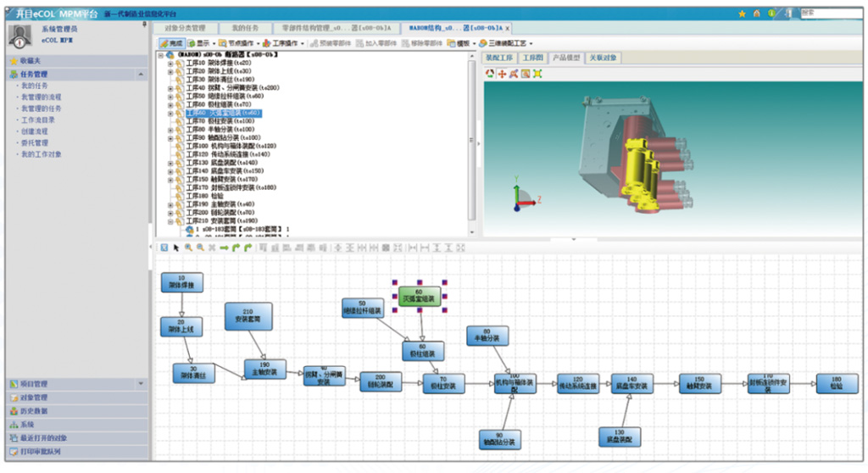Expand the 工序10 架体焊接 tree node
Viewport: 868px width, 473px height.
coord(170,63)
